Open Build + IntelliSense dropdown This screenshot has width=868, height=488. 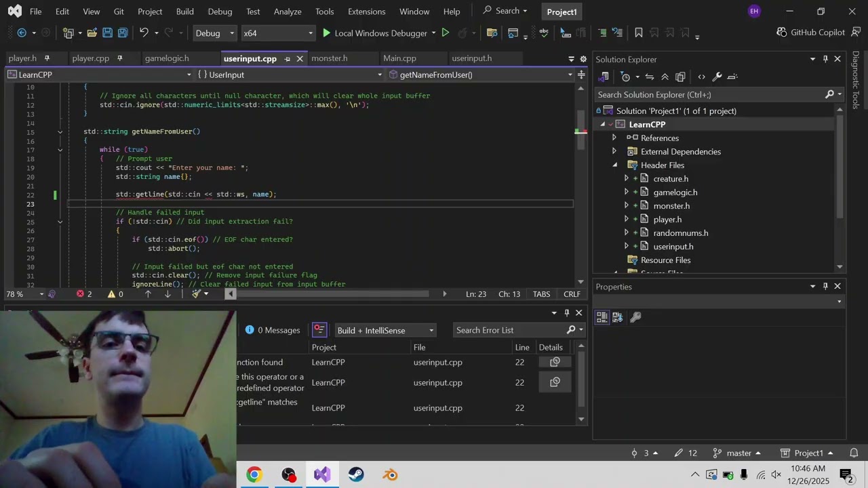pyautogui.click(x=384, y=330)
